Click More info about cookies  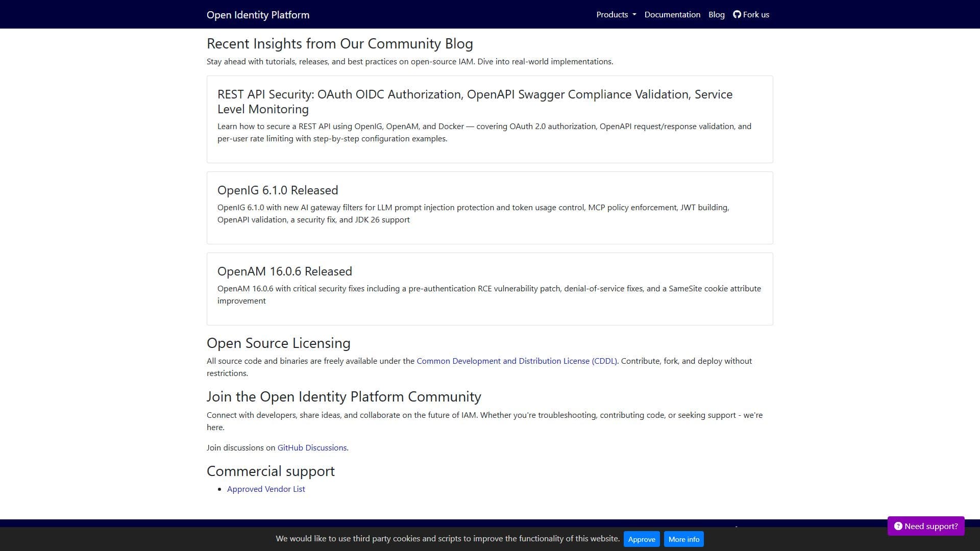684,539
